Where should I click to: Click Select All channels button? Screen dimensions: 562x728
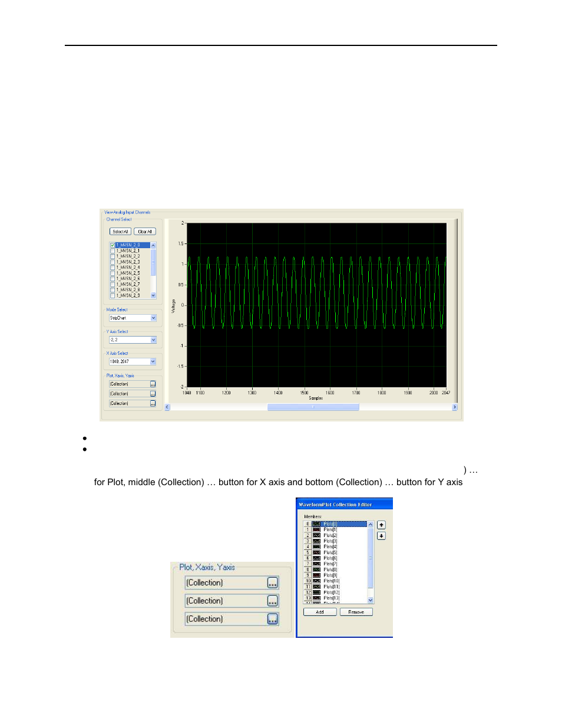(120, 232)
